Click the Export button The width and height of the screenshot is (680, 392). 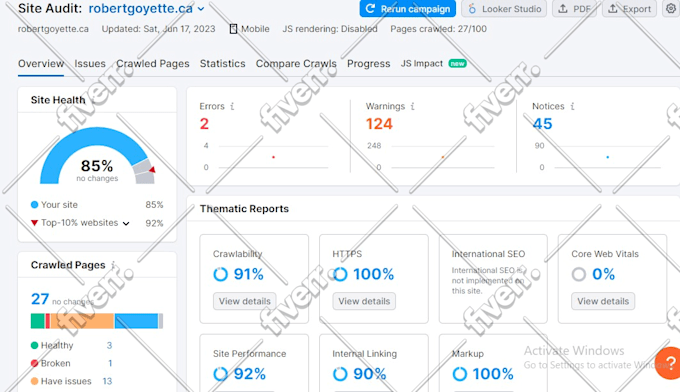click(x=629, y=9)
